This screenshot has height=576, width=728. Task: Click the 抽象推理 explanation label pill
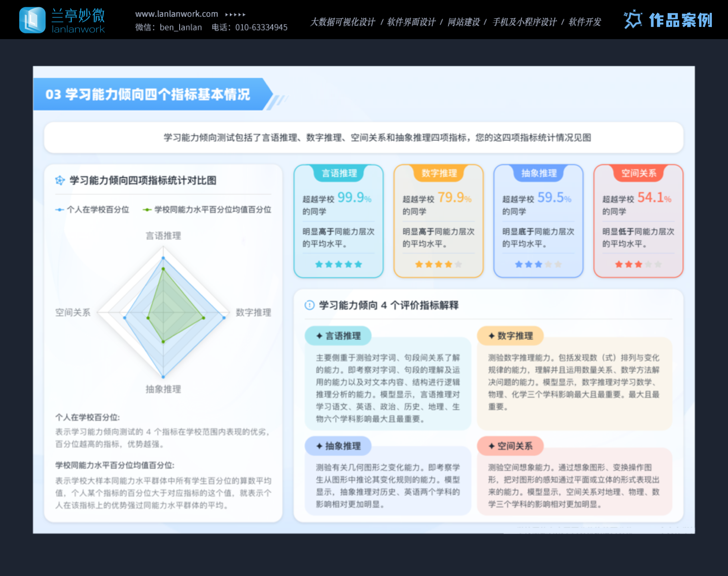[x=338, y=446]
